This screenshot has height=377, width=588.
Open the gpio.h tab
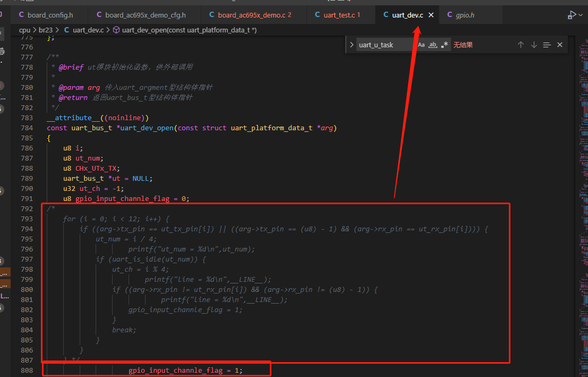point(461,15)
